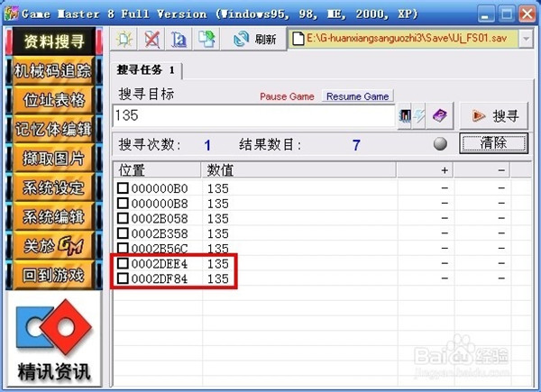541x392 pixels.
Task: Click the 数值 column header
Action: (x=298, y=170)
